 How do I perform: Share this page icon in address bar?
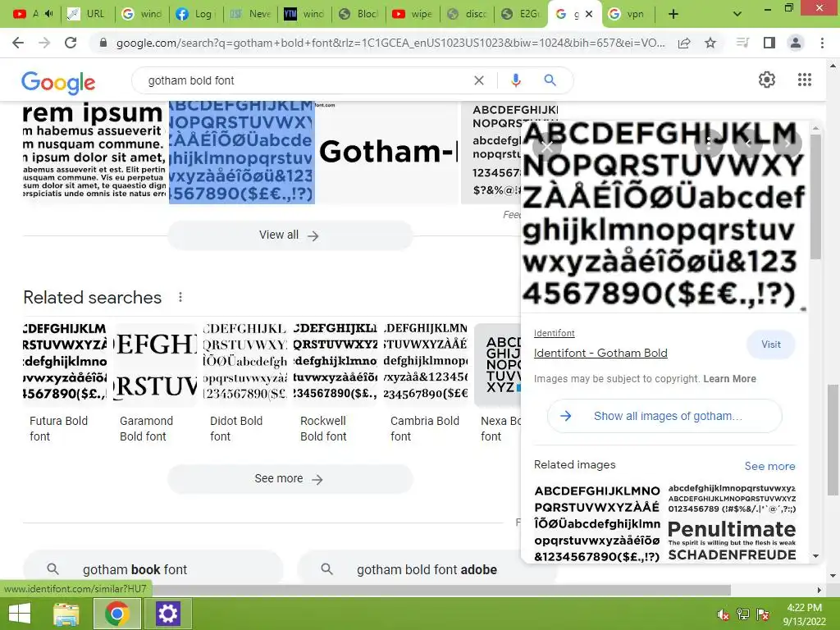coord(684,43)
